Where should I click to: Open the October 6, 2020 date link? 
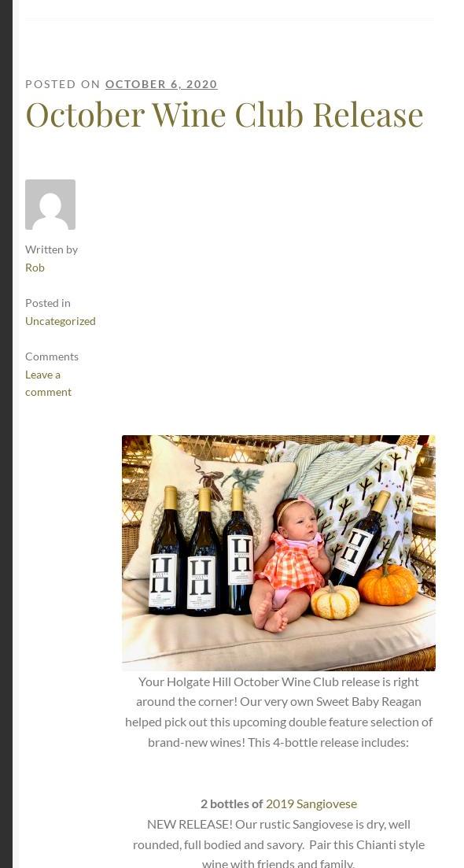coord(161,84)
